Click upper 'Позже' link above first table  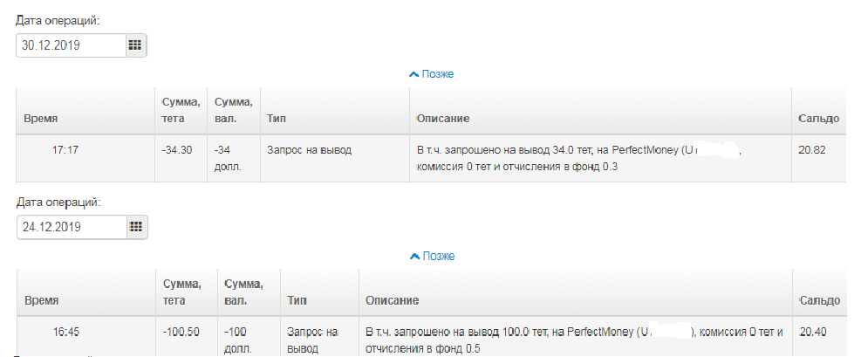point(437,74)
